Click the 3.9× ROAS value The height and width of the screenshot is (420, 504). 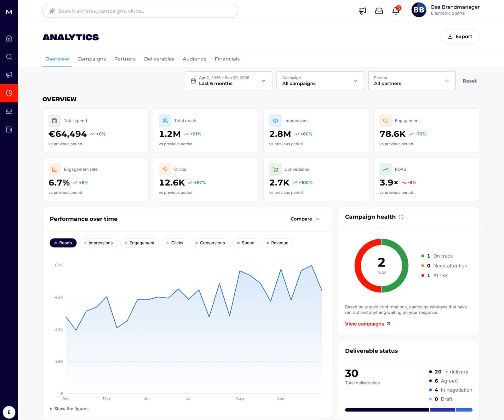click(389, 183)
